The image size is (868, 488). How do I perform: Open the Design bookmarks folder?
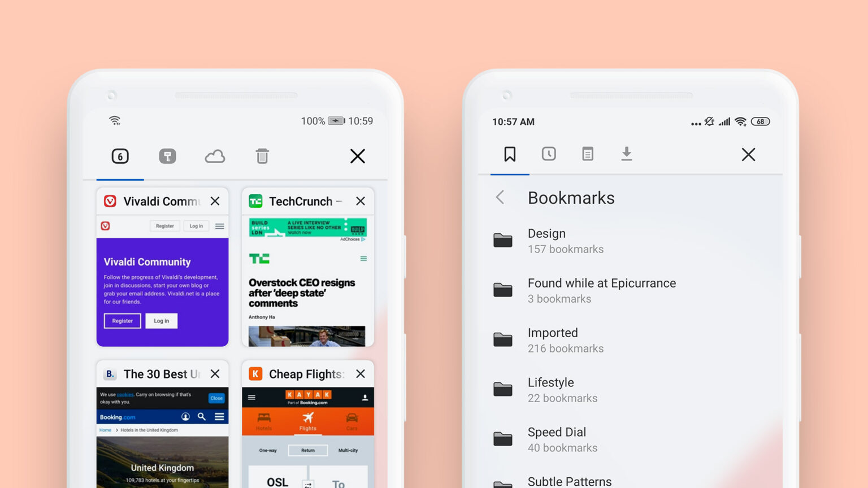[565, 241]
